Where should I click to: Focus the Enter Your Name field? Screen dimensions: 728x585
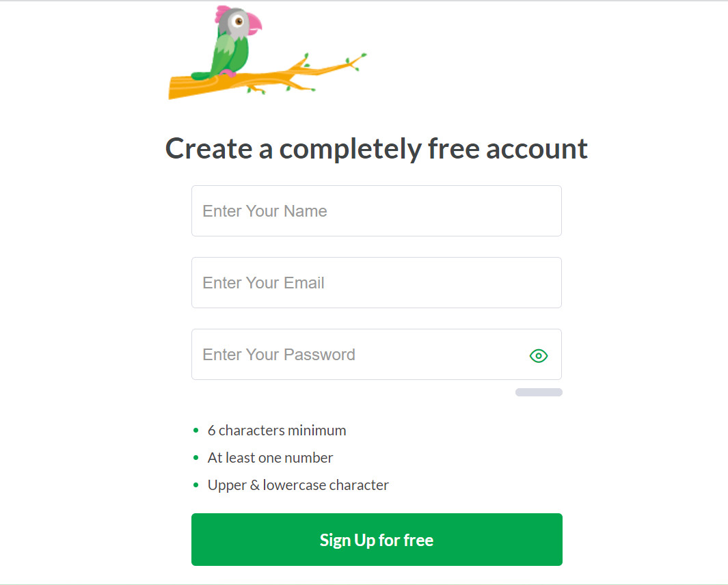click(x=376, y=211)
